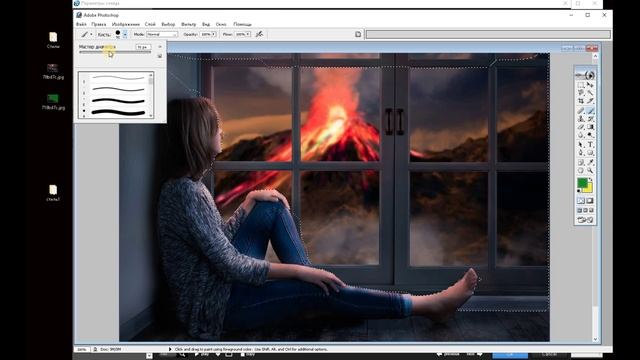The image size is (640, 360).
Task: Click the Master Diameter slider track
Action: [x=115, y=52]
